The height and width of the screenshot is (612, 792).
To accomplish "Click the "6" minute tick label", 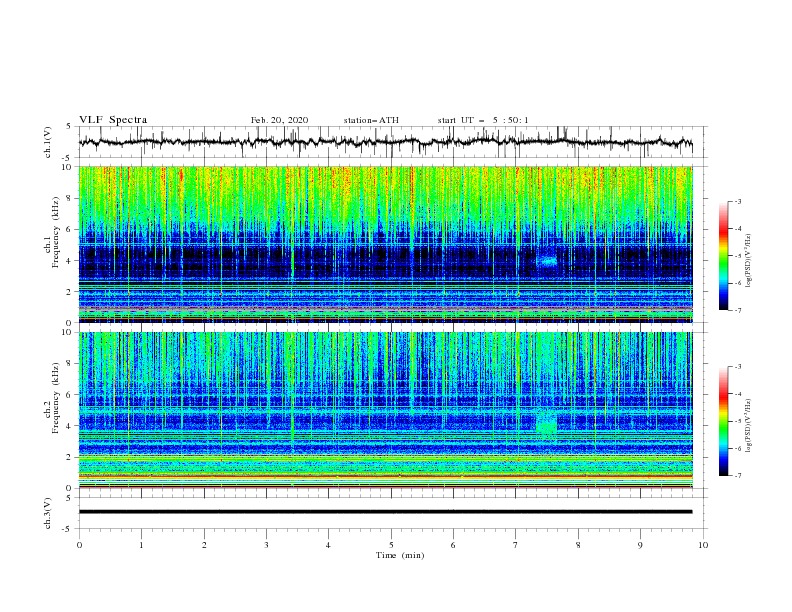I will click(453, 545).
